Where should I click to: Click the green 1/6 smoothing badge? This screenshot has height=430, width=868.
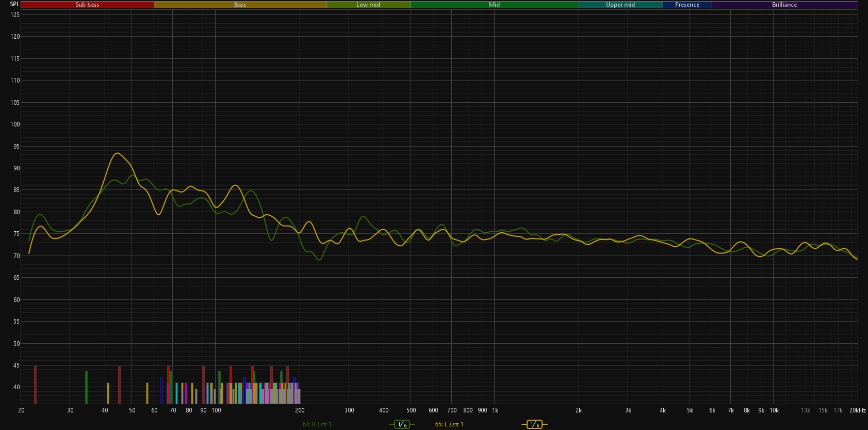pyautogui.click(x=401, y=424)
